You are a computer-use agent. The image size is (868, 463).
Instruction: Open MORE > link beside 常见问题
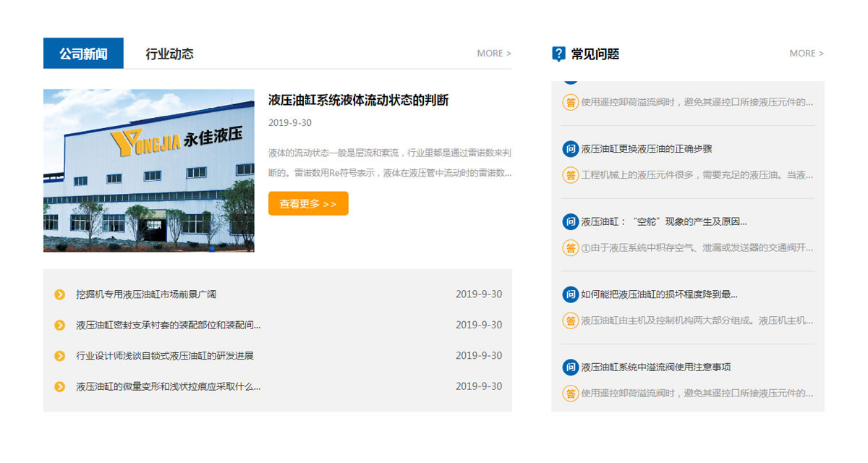[807, 54]
